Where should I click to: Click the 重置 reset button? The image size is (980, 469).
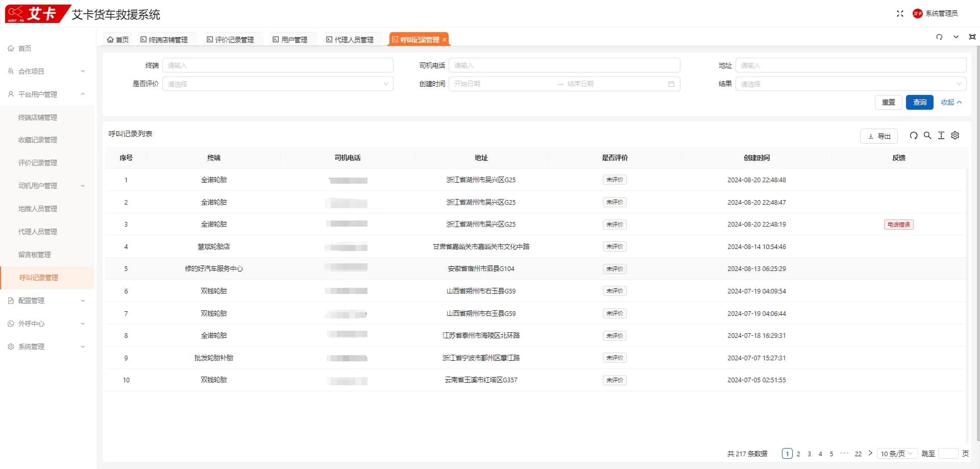[889, 103]
